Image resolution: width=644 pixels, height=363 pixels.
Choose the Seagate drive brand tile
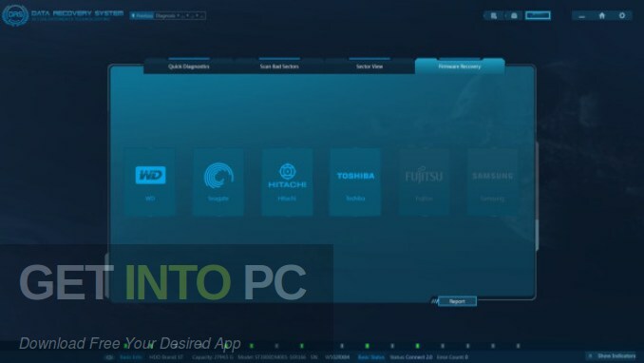coord(218,182)
